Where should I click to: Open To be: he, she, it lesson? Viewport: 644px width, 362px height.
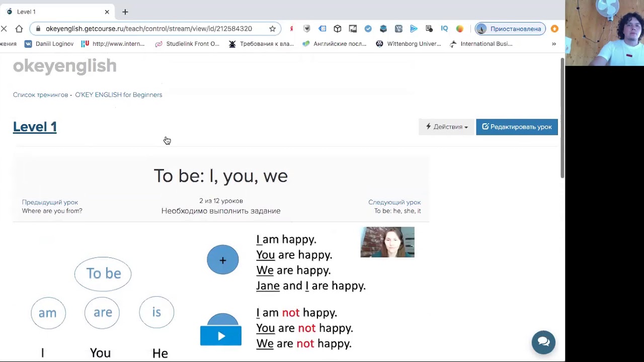pyautogui.click(x=397, y=211)
